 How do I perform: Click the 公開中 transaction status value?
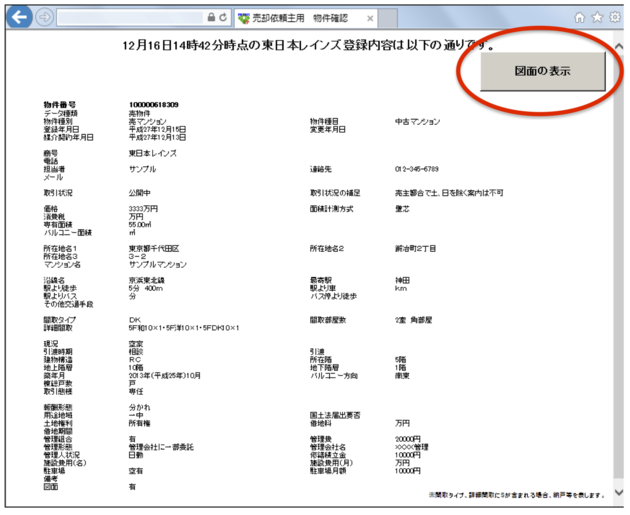[x=139, y=193]
